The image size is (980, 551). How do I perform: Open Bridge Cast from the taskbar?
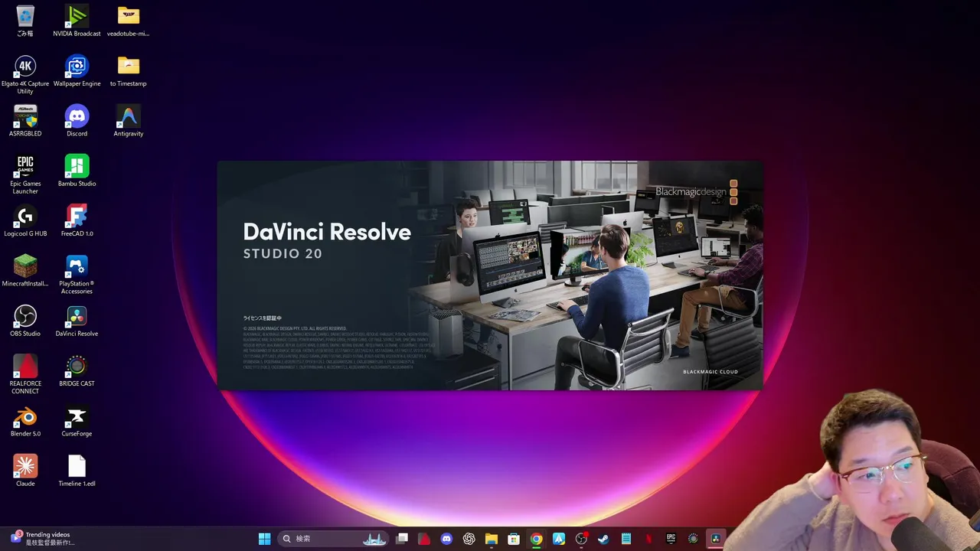tap(693, 539)
